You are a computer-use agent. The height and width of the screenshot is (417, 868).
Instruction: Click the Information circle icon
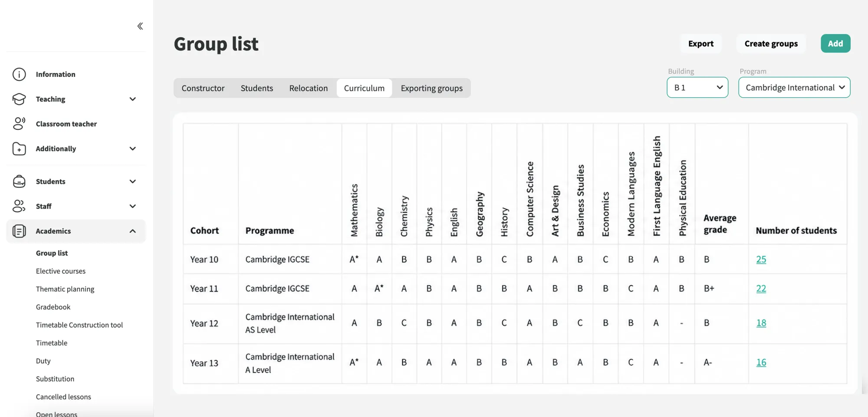coord(19,74)
